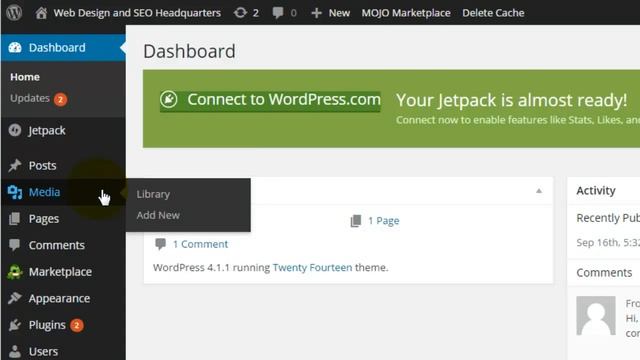Open Web Design and SEO Headquarters site link
Viewport: 640px width, 360px height.
[137, 13]
